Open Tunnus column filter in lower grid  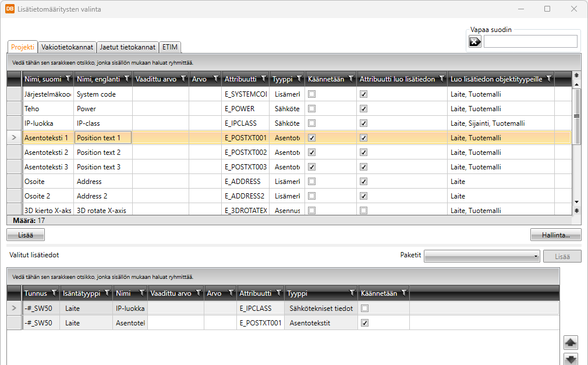pos(54,293)
